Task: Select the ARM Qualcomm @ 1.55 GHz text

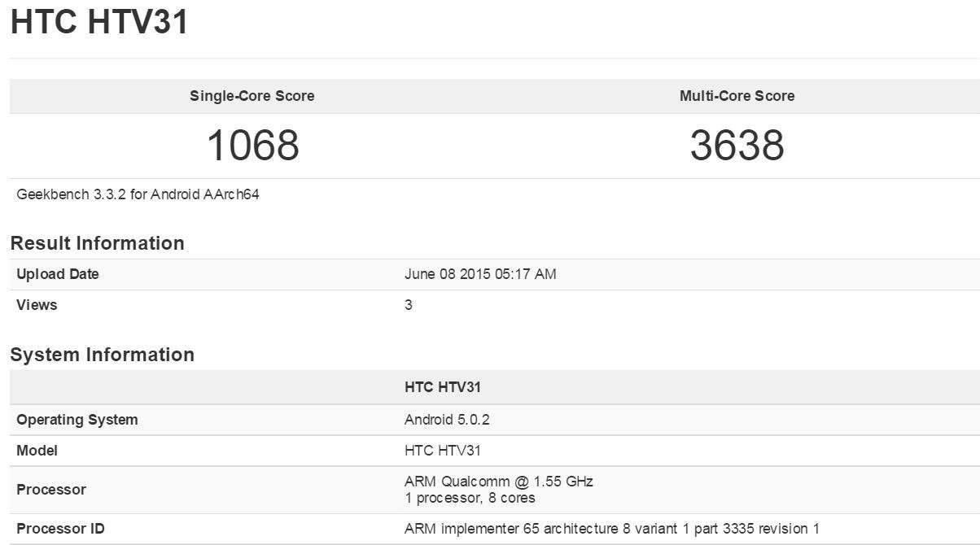Action: (499, 482)
